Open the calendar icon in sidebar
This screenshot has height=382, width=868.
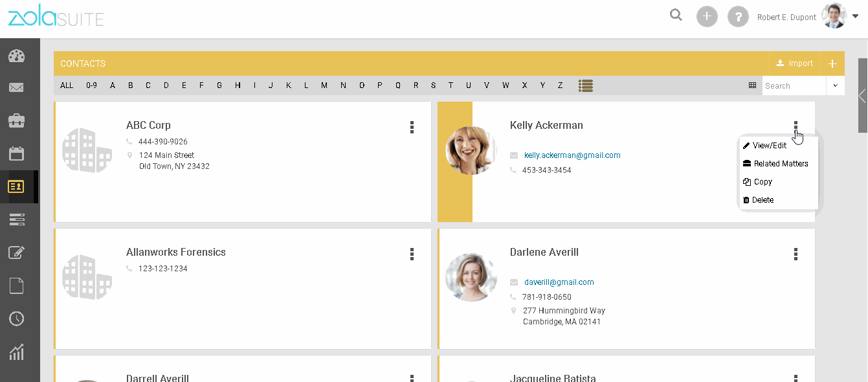[x=16, y=153]
